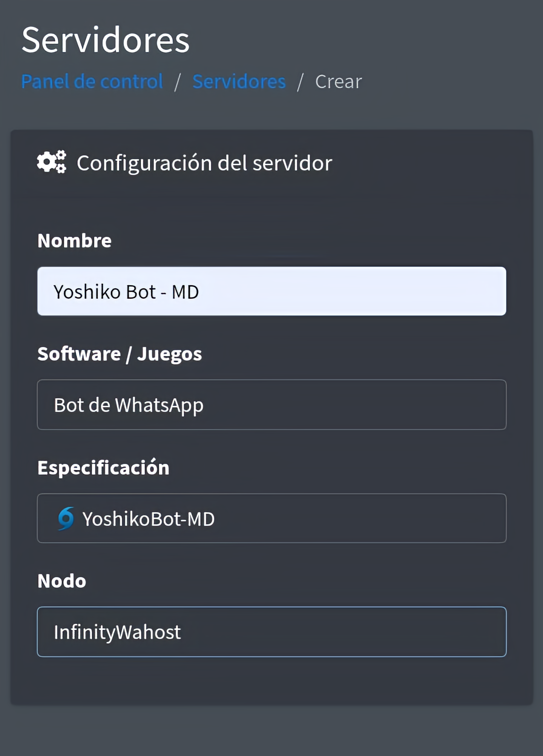Click the Especificación field label
543x756 pixels.
click(103, 468)
